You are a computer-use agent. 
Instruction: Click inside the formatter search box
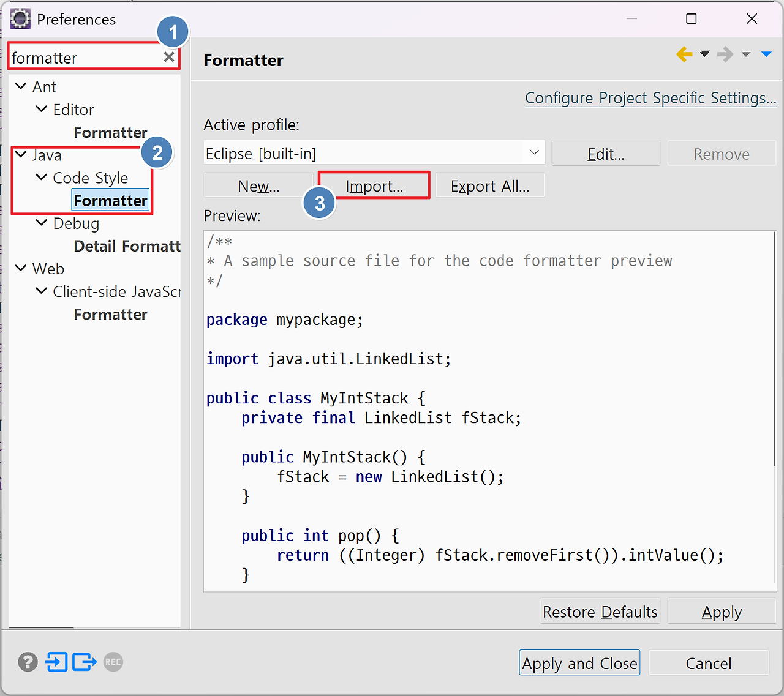[86, 57]
